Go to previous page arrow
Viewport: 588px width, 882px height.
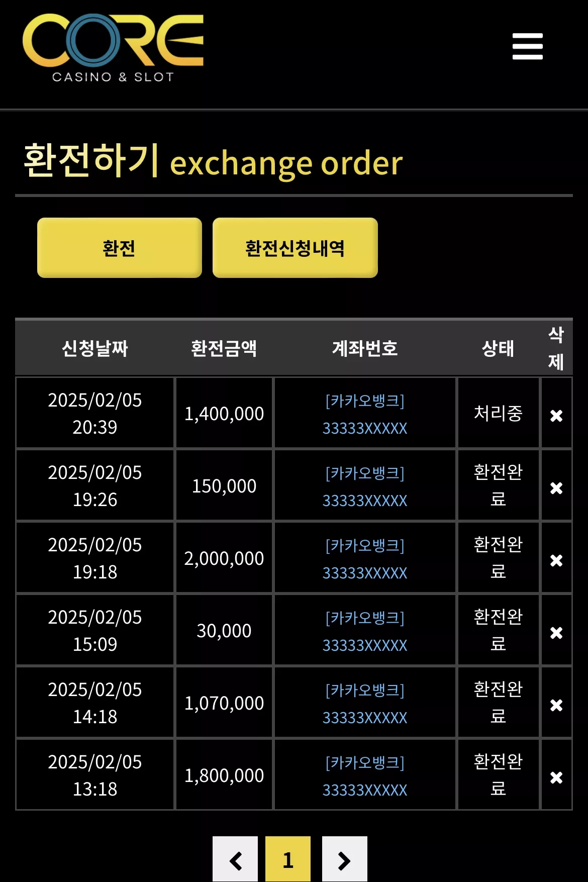(x=235, y=859)
